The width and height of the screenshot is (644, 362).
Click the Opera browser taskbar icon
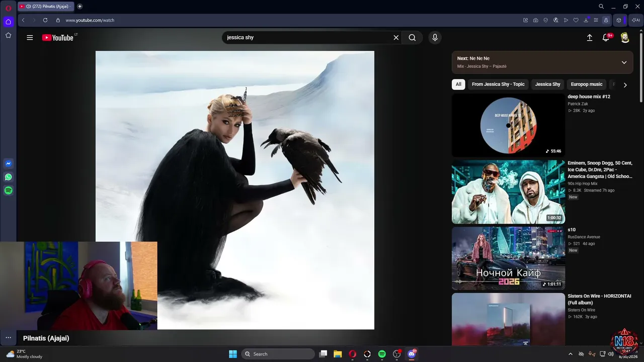click(x=352, y=354)
